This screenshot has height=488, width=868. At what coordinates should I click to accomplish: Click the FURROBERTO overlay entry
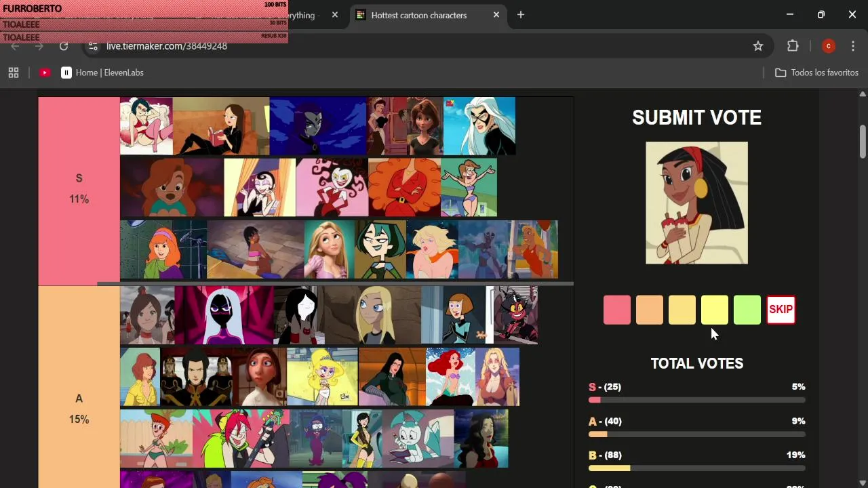click(144, 9)
